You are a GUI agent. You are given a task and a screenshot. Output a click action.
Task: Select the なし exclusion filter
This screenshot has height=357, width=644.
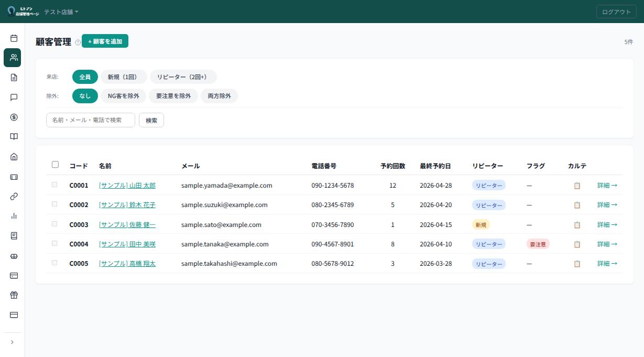point(85,96)
